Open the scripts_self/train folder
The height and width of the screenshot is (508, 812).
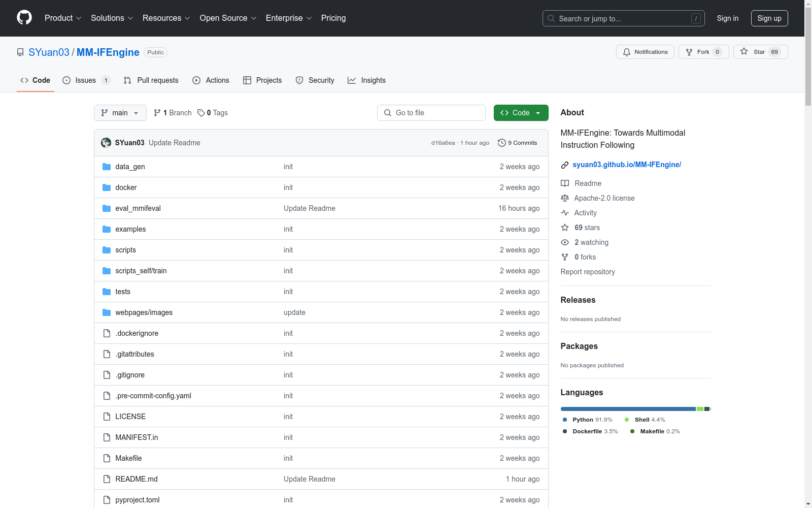pos(141,271)
